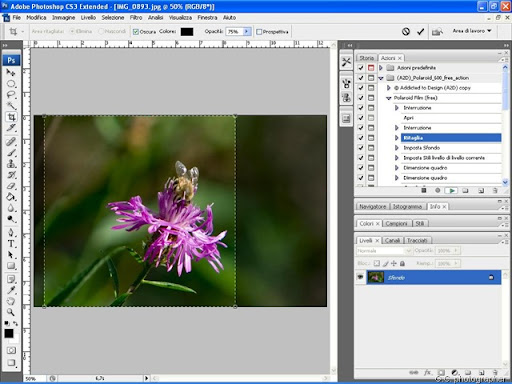Select the Brush tool
The width and height of the screenshot is (512, 384).
(11, 153)
